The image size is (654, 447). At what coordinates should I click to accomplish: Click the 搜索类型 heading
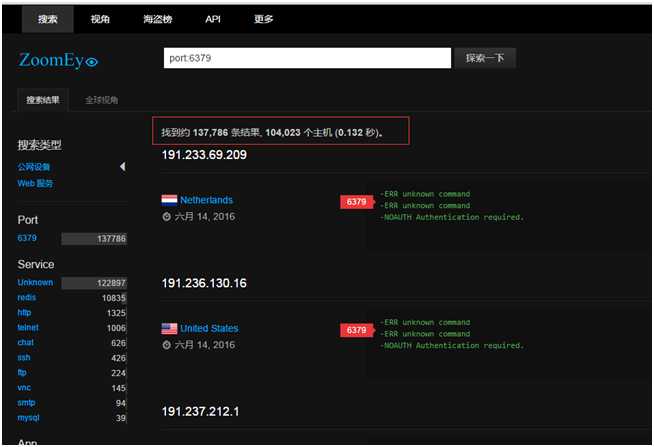pyautogui.click(x=40, y=145)
